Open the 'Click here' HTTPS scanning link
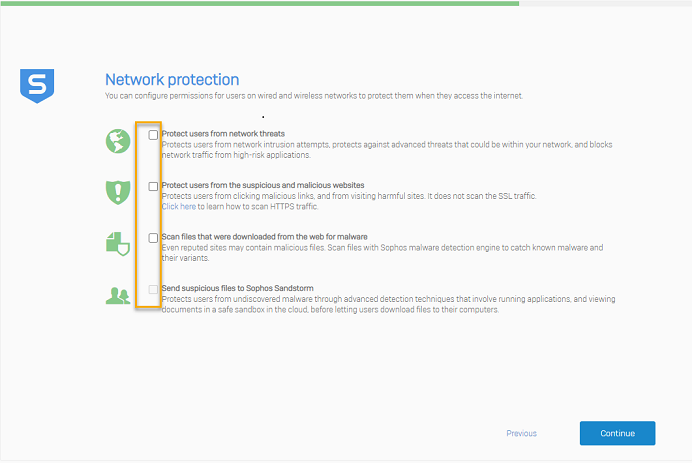 click(178, 206)
